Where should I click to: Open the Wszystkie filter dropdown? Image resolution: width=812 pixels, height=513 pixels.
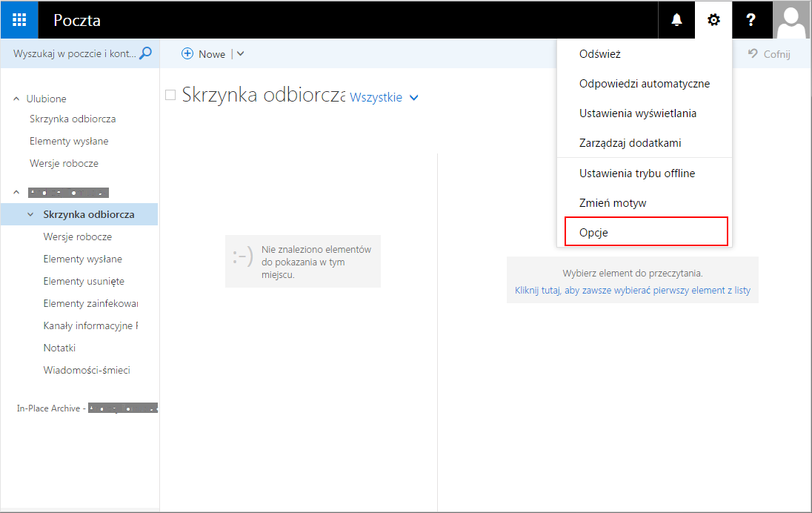(384, 97)
